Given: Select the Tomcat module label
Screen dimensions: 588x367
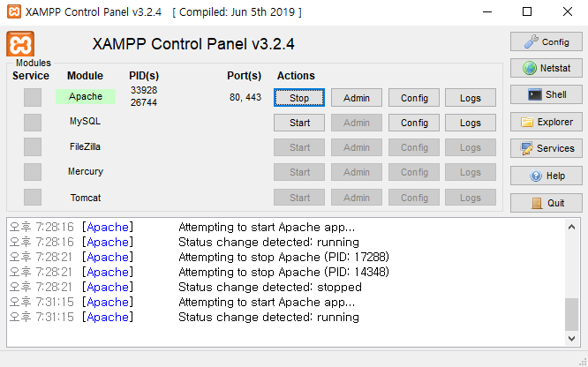Looking at the screenshot, I should point(86,198).
